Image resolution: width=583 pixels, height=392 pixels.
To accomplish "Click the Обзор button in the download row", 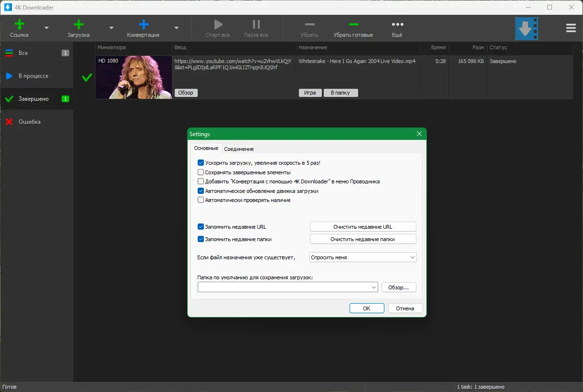I will (186, 93).
